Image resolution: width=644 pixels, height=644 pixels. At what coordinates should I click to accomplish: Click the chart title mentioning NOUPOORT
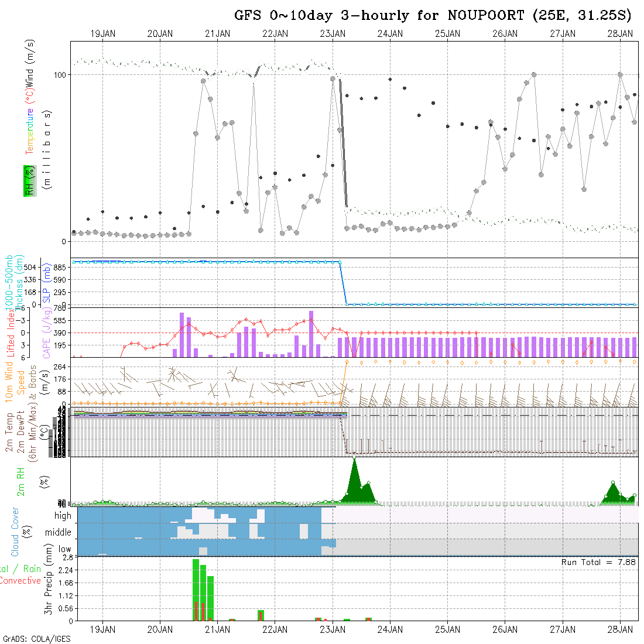(433, 15)
